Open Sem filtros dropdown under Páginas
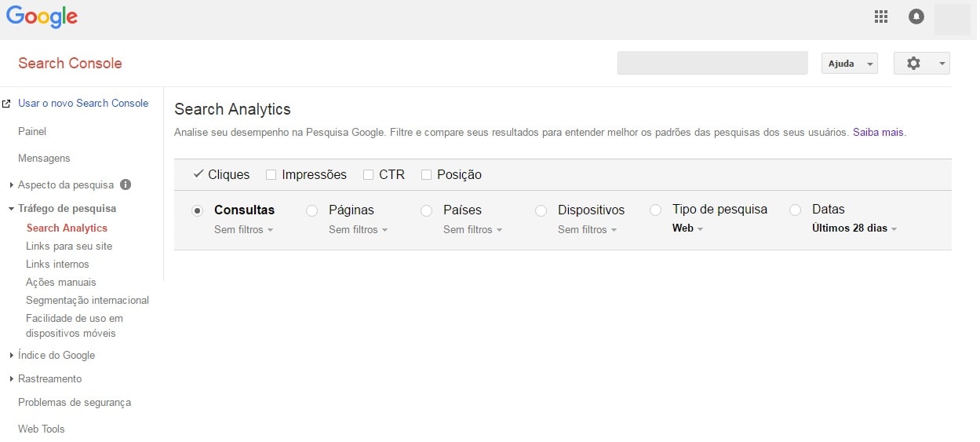980x442 pixels. [359, 230]
